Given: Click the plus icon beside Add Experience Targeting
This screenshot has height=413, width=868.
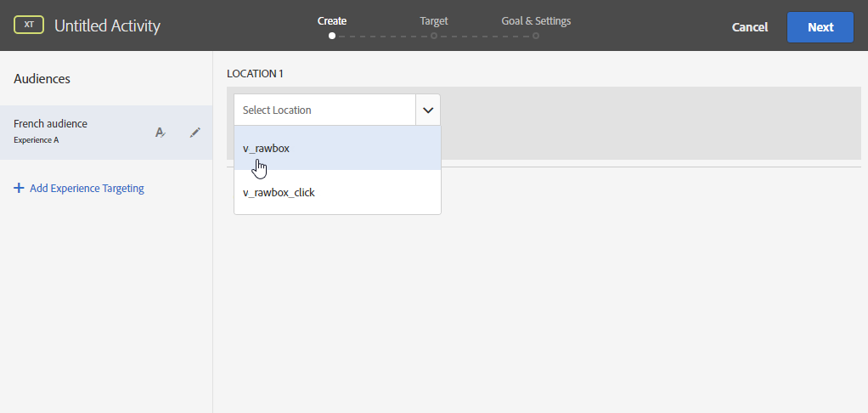Looking at the screenshot, I should pos(19,189).
